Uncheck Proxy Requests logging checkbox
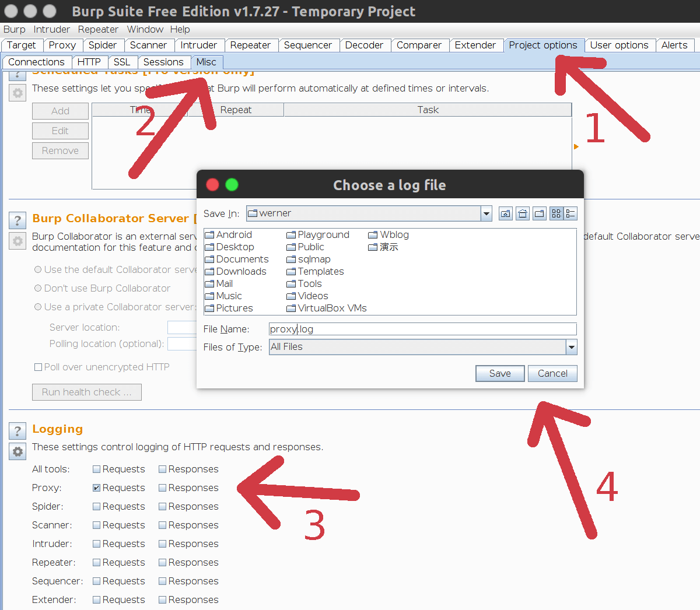 coord(97,488)
